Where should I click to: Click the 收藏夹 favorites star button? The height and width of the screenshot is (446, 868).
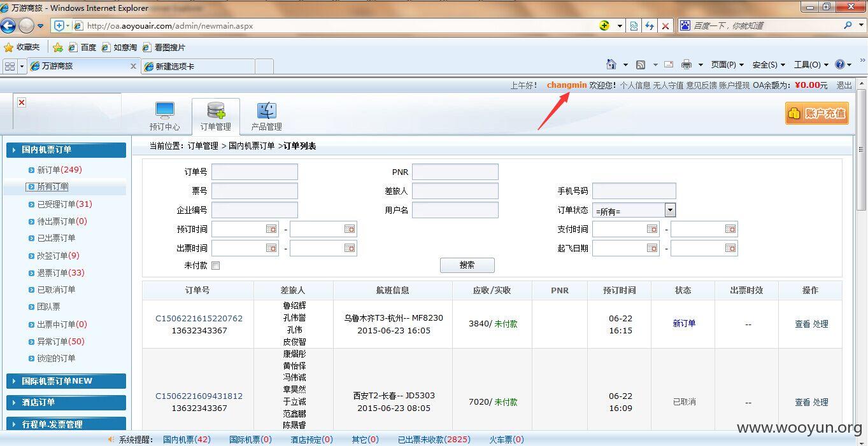[22, 47]
